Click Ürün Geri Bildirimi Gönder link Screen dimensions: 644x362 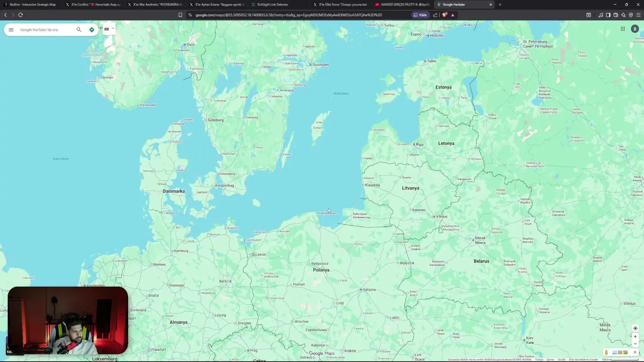[584, 359]
